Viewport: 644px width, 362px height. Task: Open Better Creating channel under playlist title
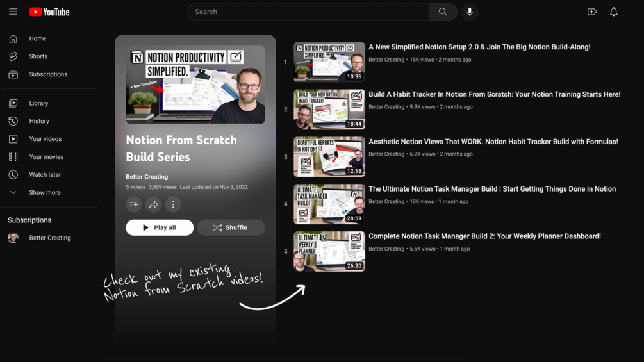[x=147, y=176]
